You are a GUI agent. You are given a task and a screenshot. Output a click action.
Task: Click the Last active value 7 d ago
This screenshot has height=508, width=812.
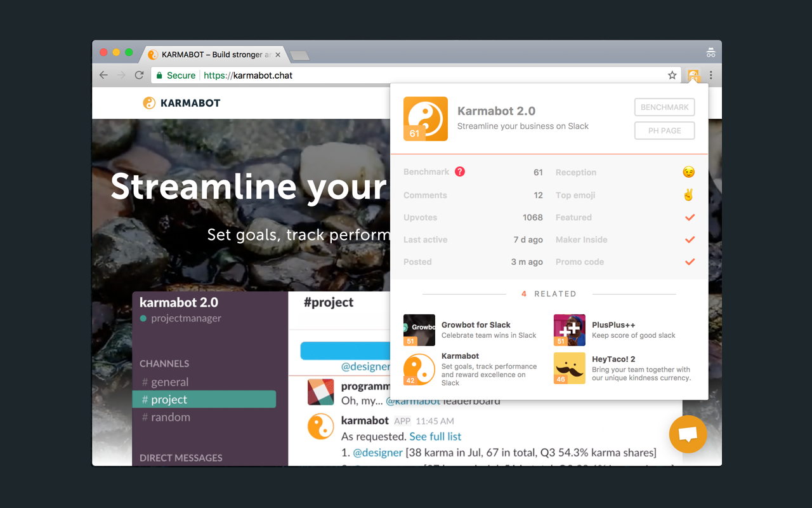tap(528, 239)
